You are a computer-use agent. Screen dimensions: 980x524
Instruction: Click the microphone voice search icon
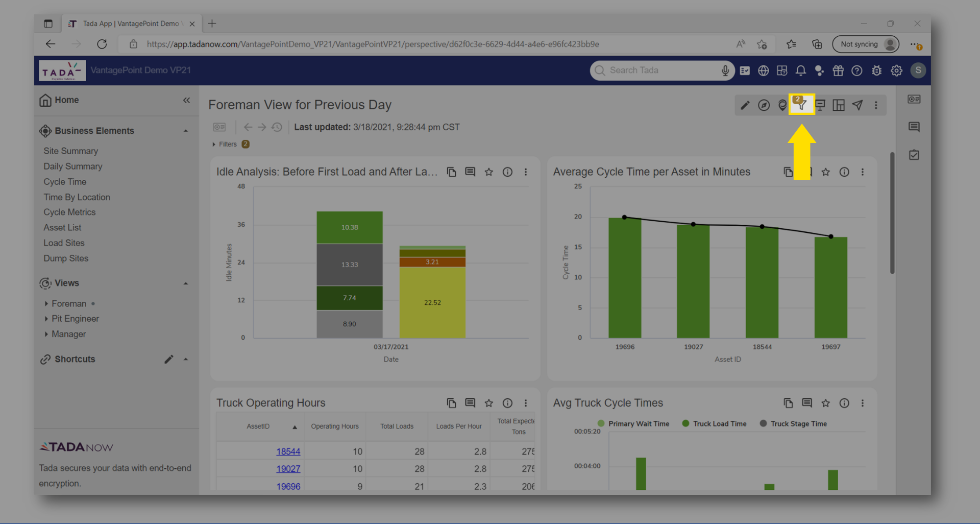pyautogui.click(x=725, y=70)
